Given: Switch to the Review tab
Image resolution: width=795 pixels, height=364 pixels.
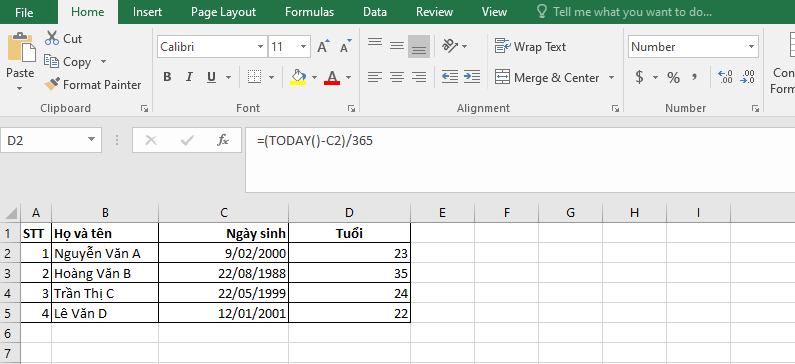Looking at the screenshot, I should [x=435, y=12].
